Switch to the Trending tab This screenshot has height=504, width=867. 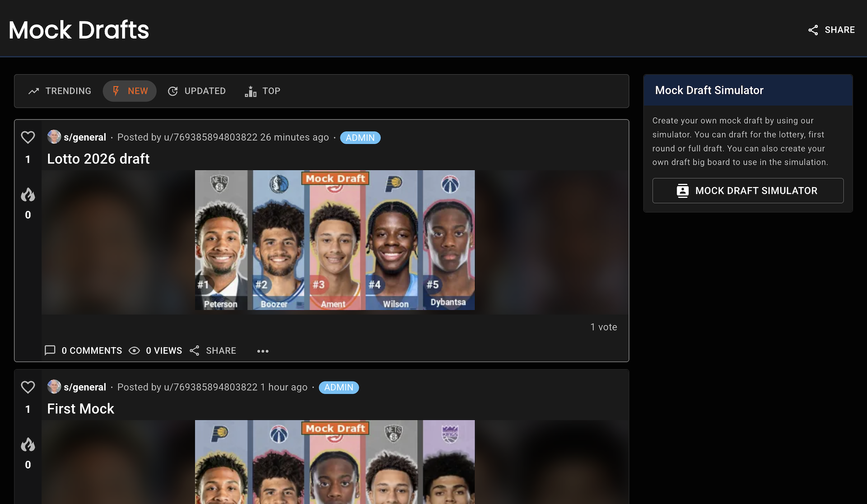pyautogui.click(x=60, y=91)
